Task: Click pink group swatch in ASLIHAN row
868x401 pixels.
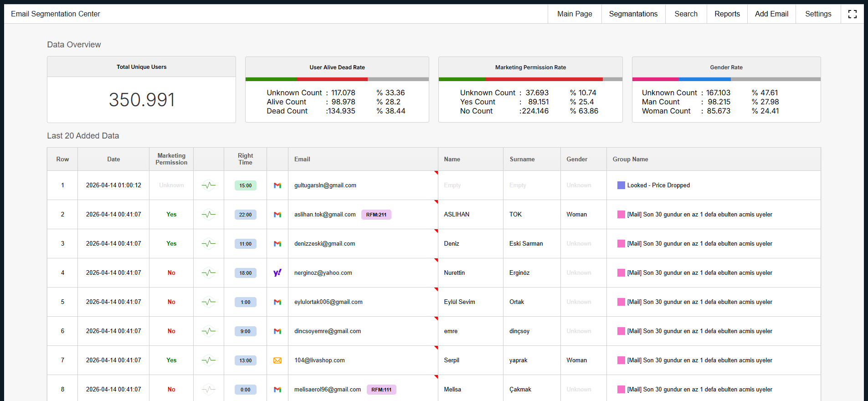Action: coord(621,215)
